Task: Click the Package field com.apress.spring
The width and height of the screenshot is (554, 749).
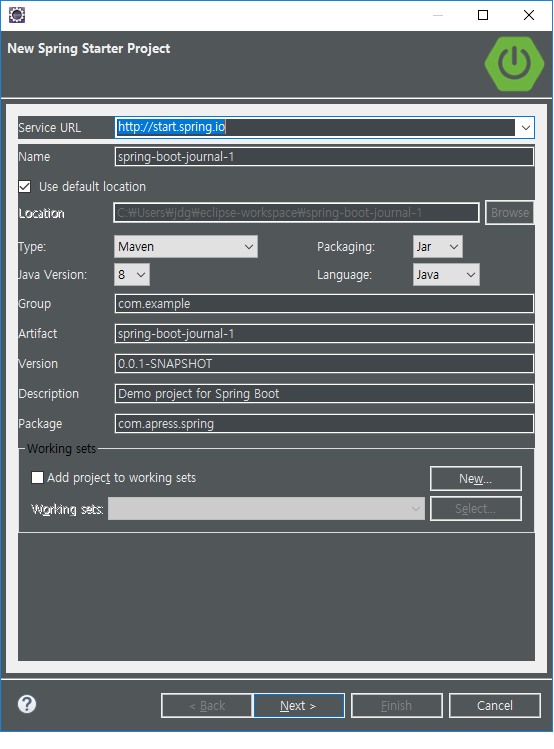Action: click(324, 424)
